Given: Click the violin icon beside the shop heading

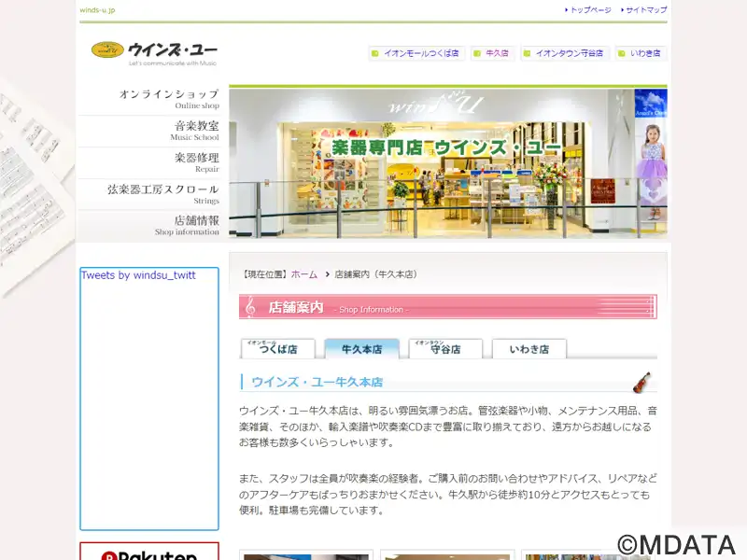Looking at the screenshot, I should (x=641, y=383).
